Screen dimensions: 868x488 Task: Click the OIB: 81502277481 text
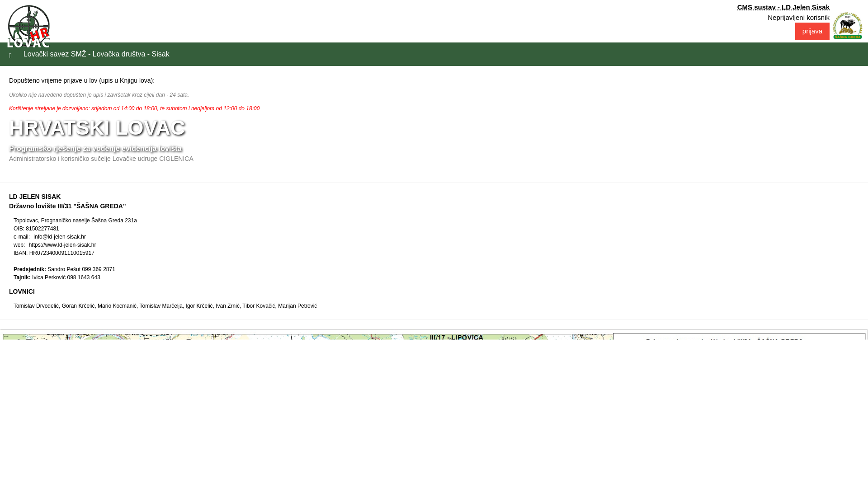(36, 229)
